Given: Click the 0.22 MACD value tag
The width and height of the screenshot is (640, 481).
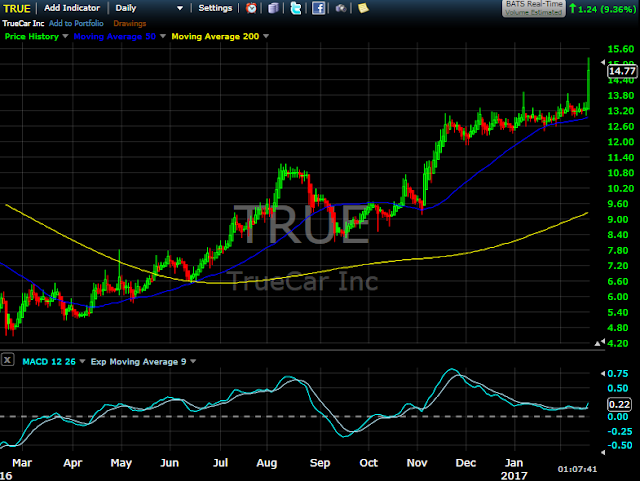Looking at the screenshot, I should [x=619, y=404].
